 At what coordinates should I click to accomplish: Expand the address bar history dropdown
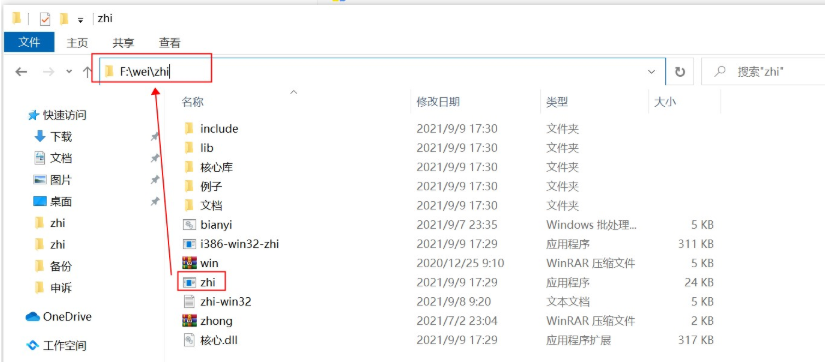(x=651, y=72)
